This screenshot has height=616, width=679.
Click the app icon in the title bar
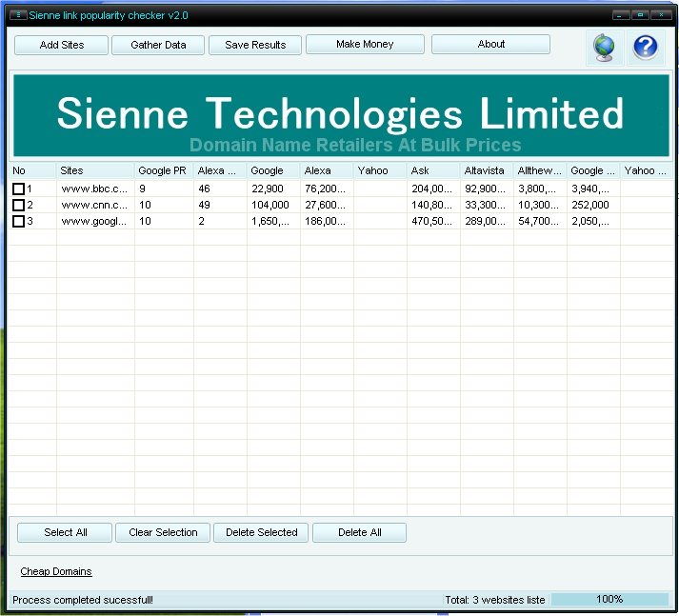(18, 15)
